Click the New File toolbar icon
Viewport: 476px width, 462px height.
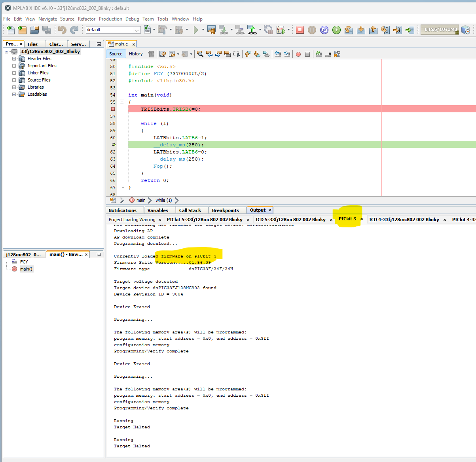11,30
